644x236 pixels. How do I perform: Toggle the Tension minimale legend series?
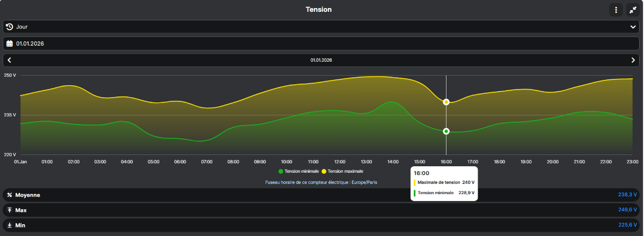[x=298, y=171]
